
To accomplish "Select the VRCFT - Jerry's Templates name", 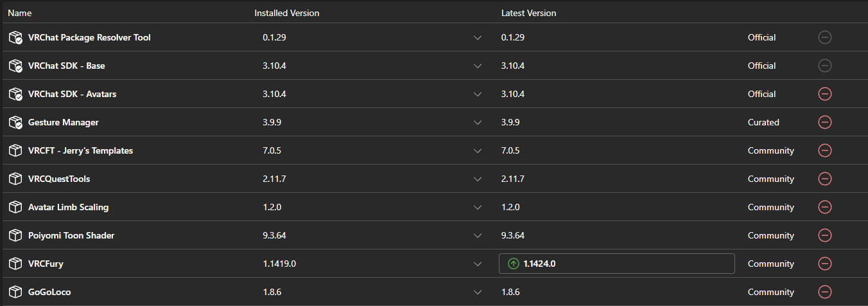I will tap(80, 150).
